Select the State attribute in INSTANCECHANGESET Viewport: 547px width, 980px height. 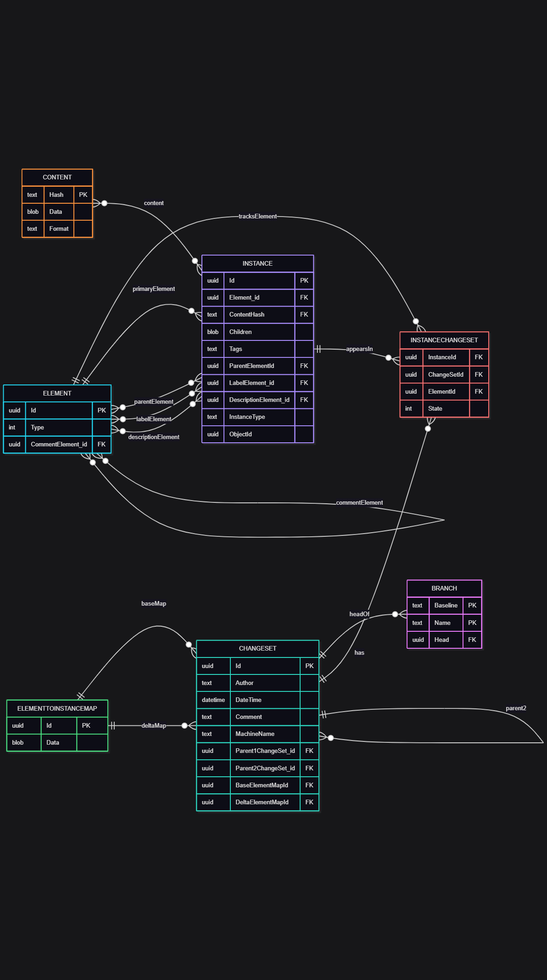[x=435, y=408]
